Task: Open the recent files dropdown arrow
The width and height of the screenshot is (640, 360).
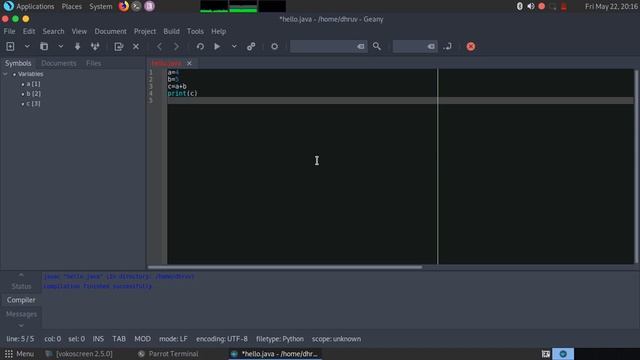Action: coord(60,47)
